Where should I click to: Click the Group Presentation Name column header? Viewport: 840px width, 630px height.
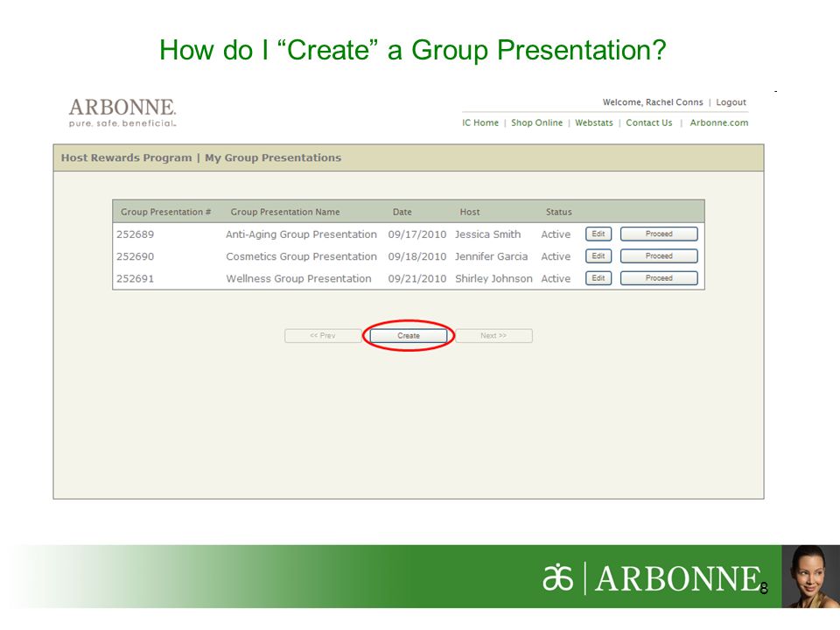point(285,212)
